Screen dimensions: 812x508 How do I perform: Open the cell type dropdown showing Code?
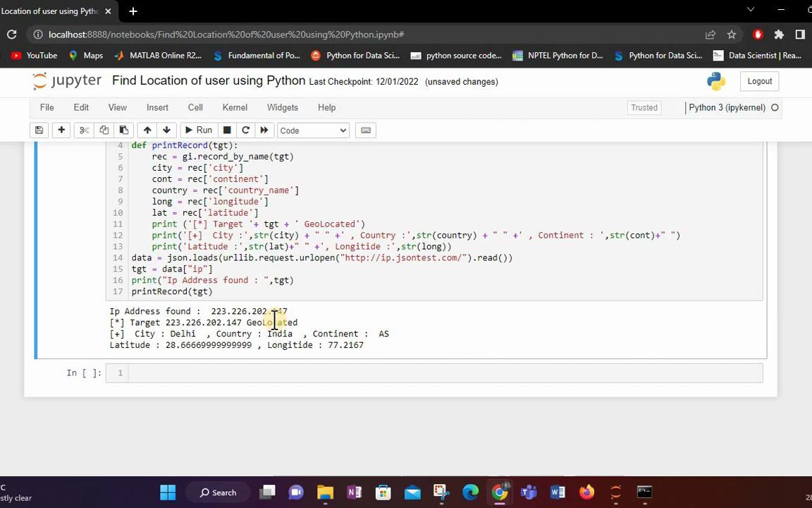pos(312,130)
